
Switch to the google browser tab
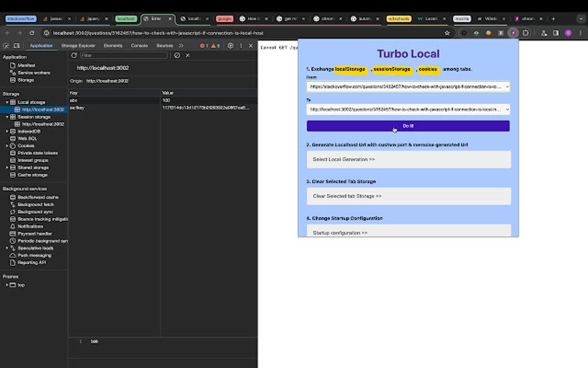click(224, 18)
